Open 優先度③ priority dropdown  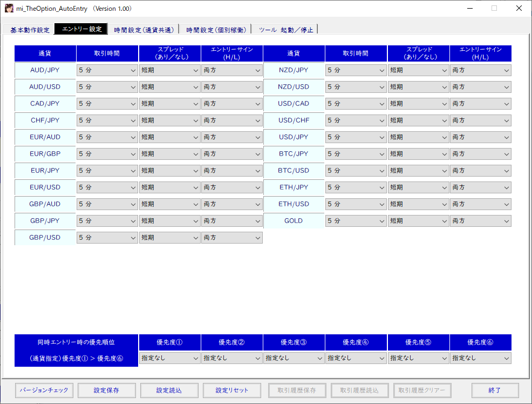(294, 358)
